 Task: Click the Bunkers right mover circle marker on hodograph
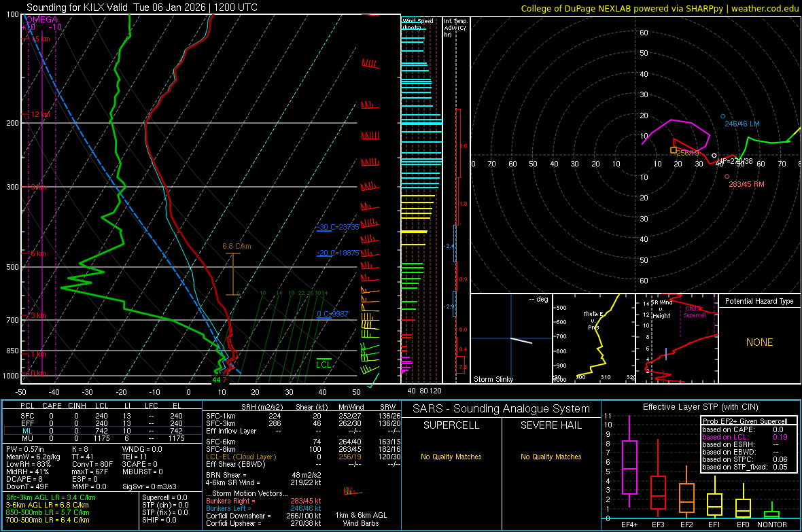coord(727,177)
